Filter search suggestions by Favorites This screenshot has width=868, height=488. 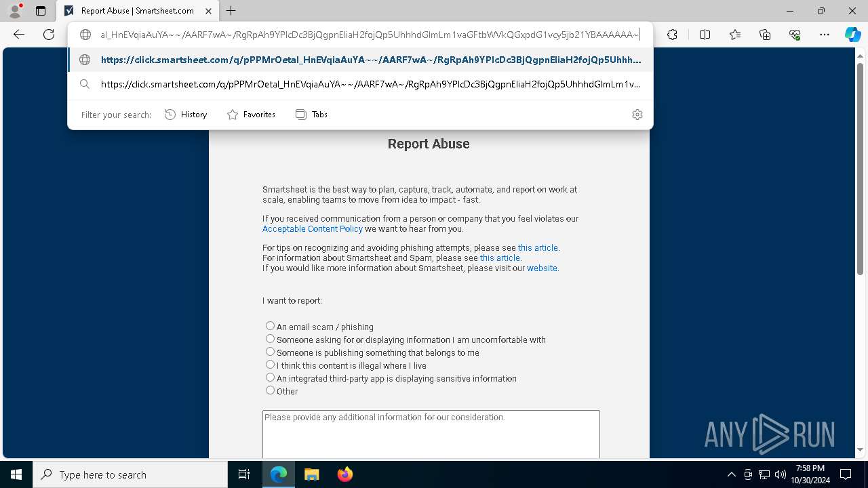[251, 115]
